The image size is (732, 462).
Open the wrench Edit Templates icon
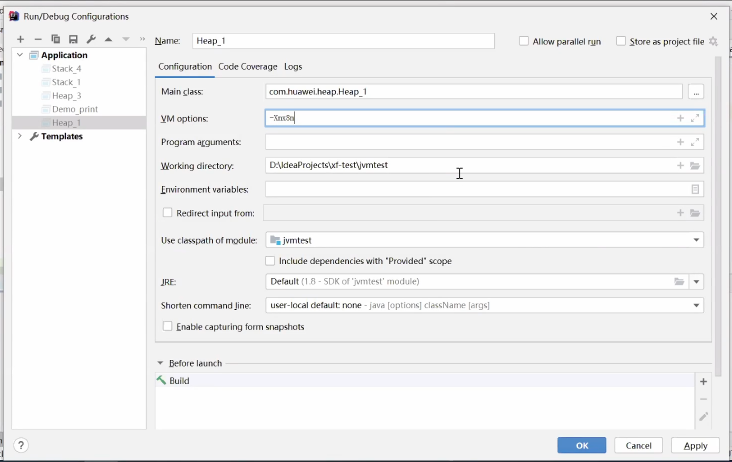tap(91, 39)
